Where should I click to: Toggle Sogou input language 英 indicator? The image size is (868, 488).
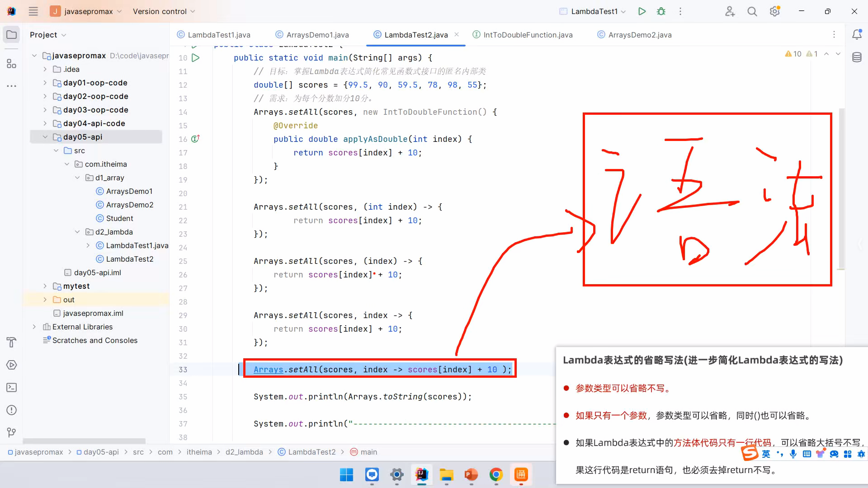[x=766, y=454]
